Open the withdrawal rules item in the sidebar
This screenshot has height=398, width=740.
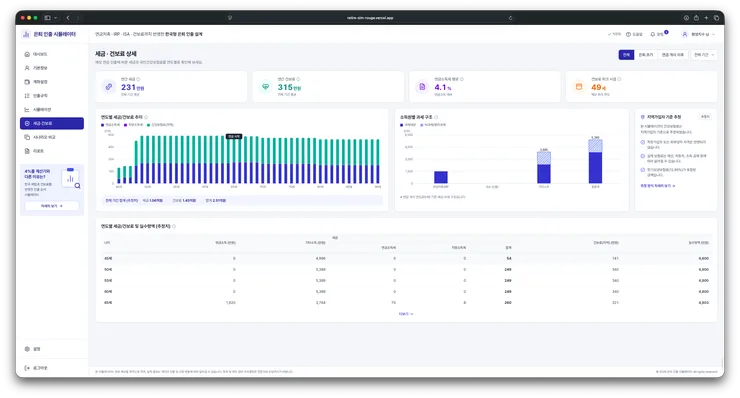pyautogui.click(x=51, y=96)
